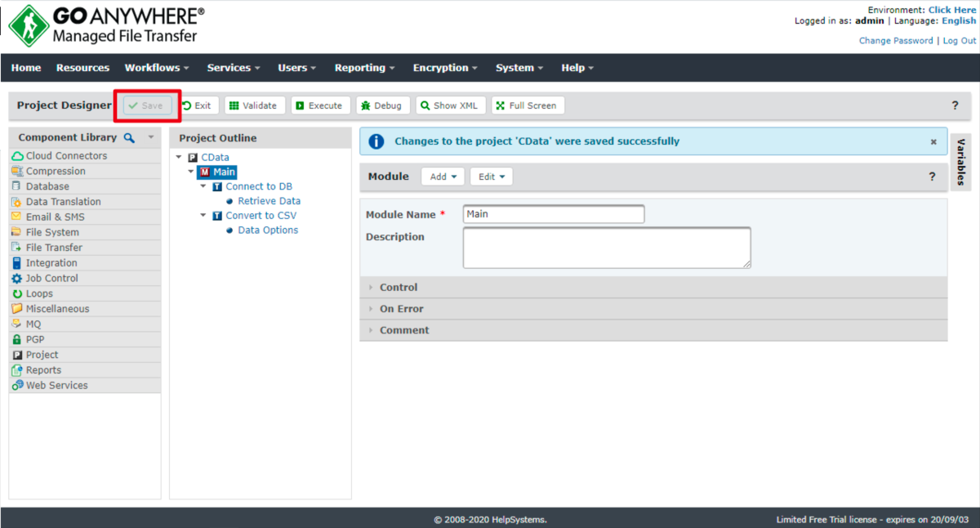Click the Cloud Connectors cloud icon
The image size is (980, 528).
[17, 156]
